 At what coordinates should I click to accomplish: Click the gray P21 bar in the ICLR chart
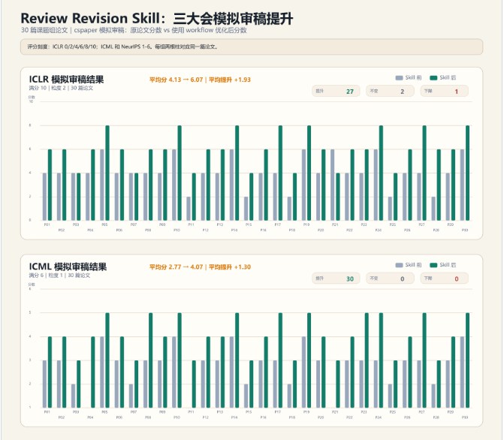[x=332, y=185]
